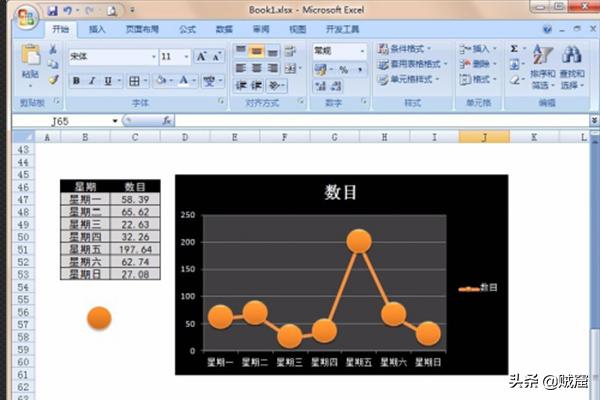This screenshot has height=400, width=600.
Task: Expand the formula bar
Action: point(594,121)
